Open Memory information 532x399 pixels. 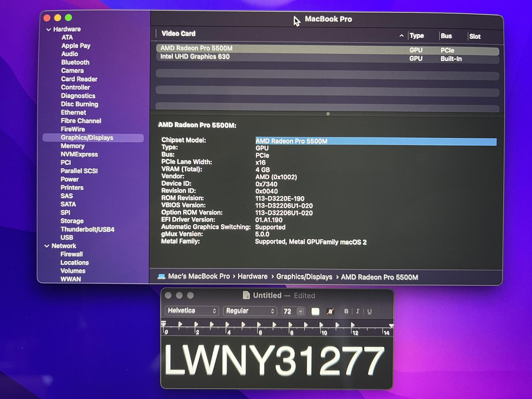(x=73, y=146)
